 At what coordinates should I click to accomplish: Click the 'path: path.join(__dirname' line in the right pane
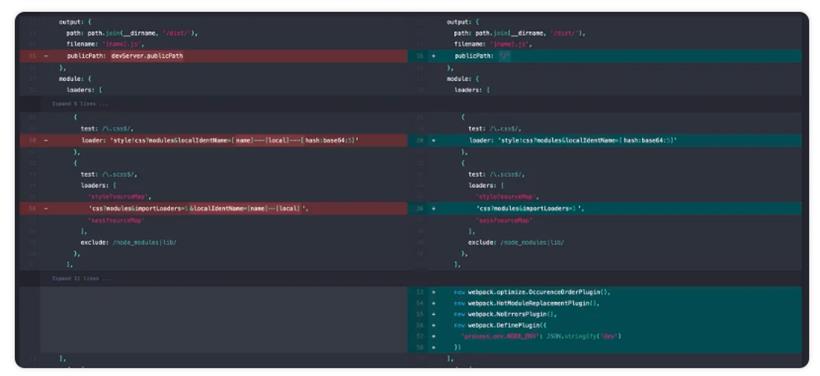tap(520, 33)
